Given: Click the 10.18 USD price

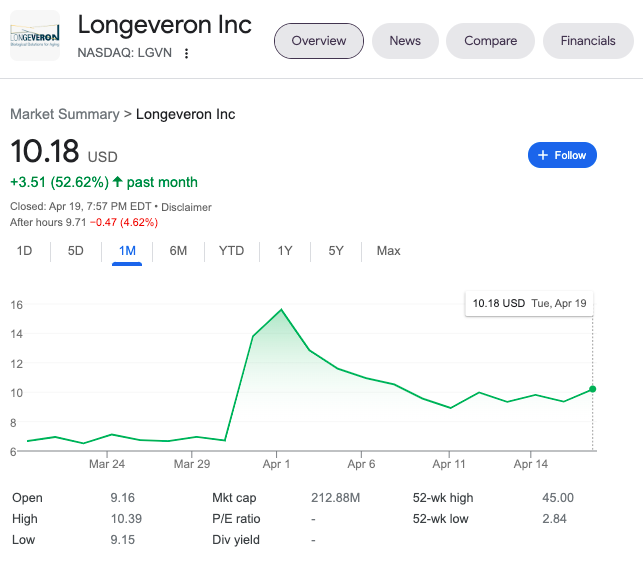Looking at the screenshot, I should click(44, 151).
